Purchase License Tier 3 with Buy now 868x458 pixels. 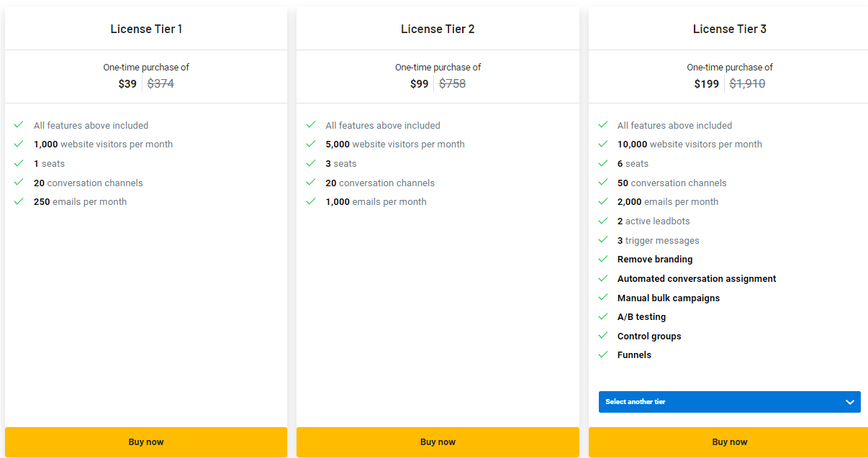tap(729, 441)
